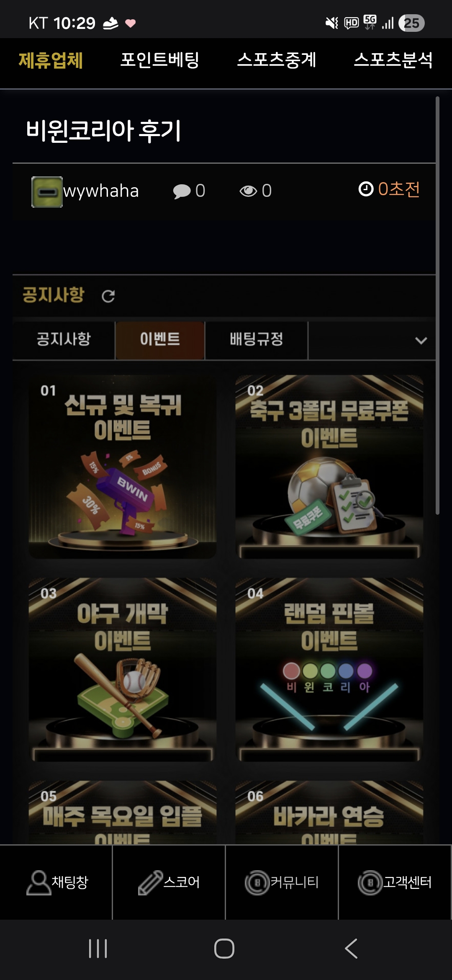Expand the tab row chevron dropdown

coord(421,340)
